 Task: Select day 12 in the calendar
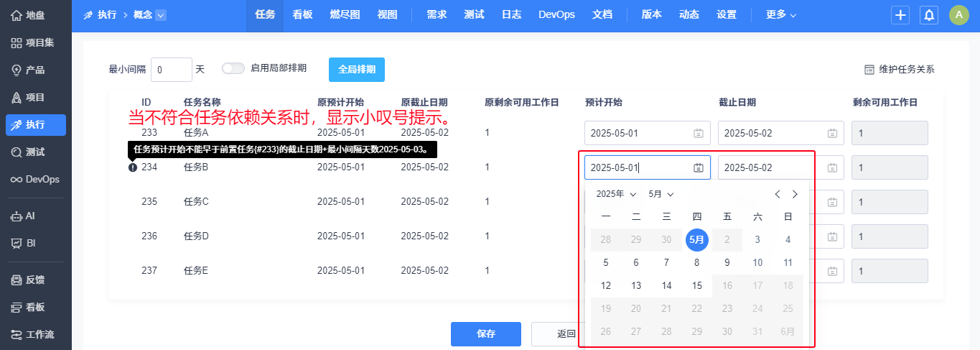tap(606, 286)
